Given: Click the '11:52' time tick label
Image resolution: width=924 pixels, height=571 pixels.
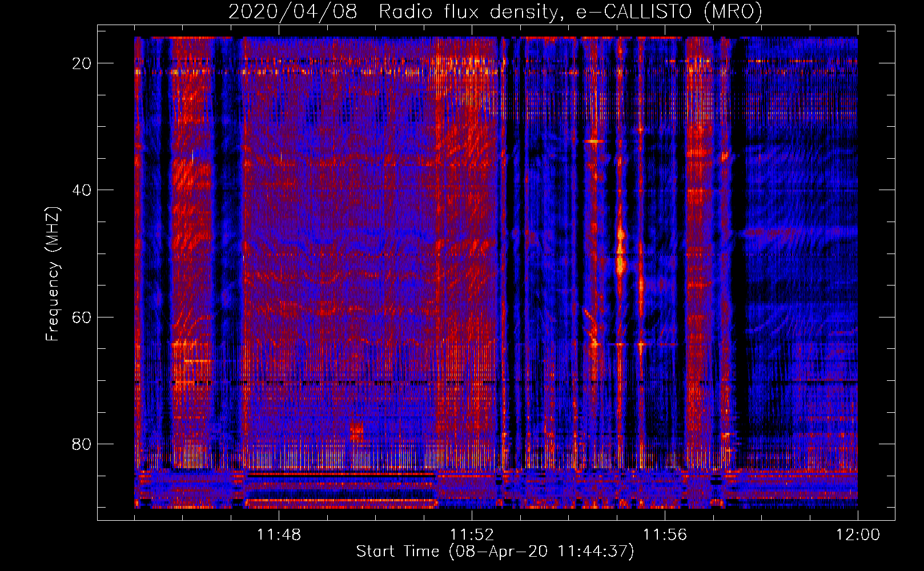Looking at the screenshot, I should coord(472,535).
